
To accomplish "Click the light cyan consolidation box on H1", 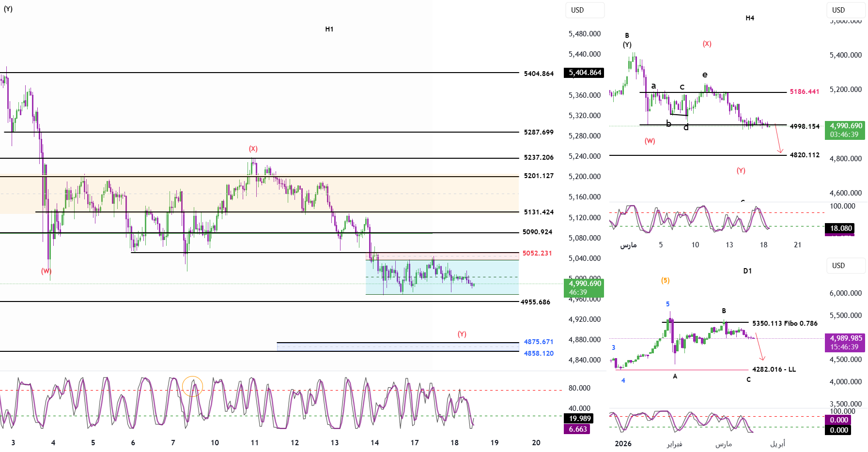I will pos(442,277).
